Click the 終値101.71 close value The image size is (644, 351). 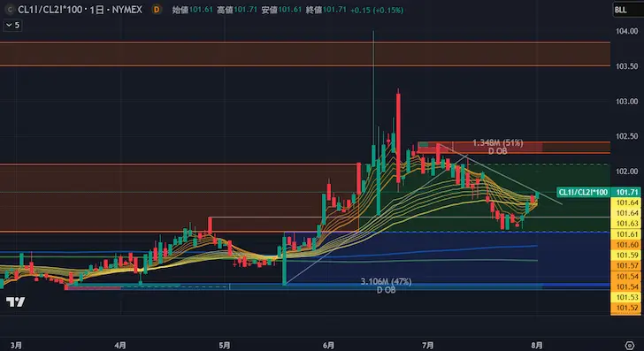tap(326, 10)
